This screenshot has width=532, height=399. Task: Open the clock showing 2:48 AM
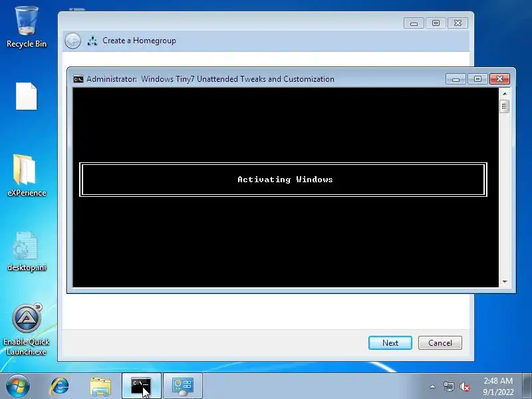[x=498, y=386]
